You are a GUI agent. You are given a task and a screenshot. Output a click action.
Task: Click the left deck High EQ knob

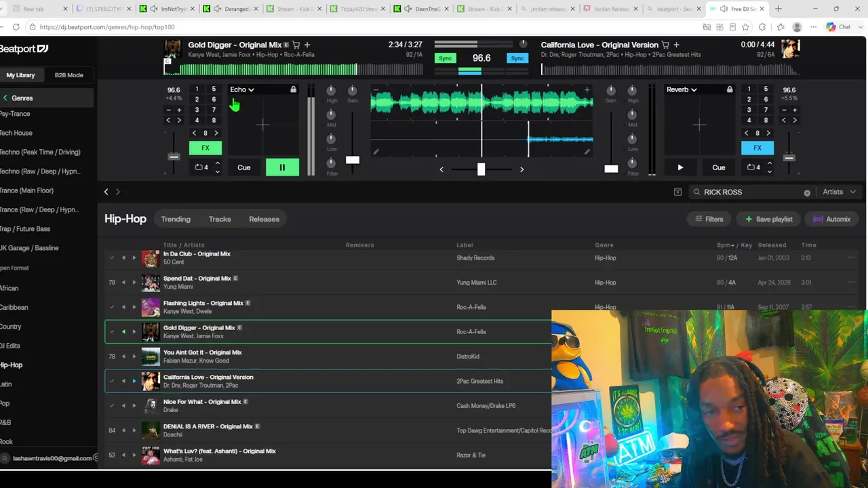pyautogui.click(x=332, y=91)
